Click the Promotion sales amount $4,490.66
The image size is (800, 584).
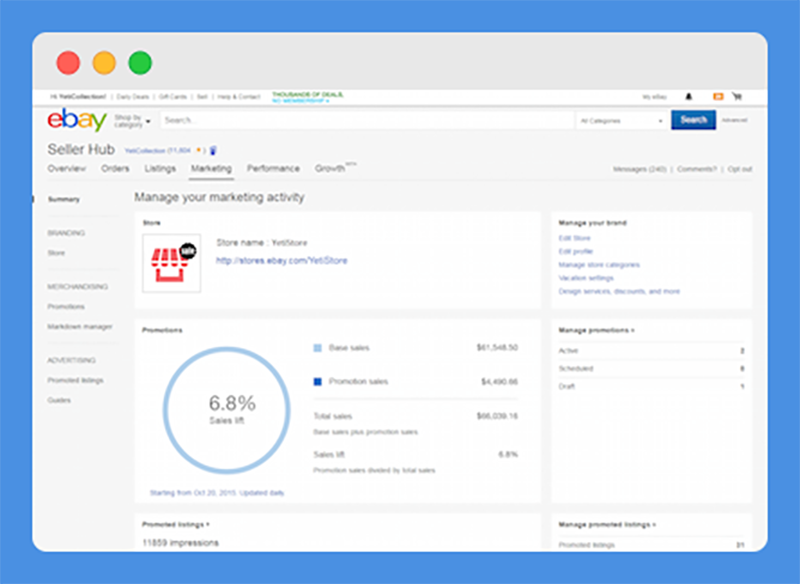(x=499, y=382)
